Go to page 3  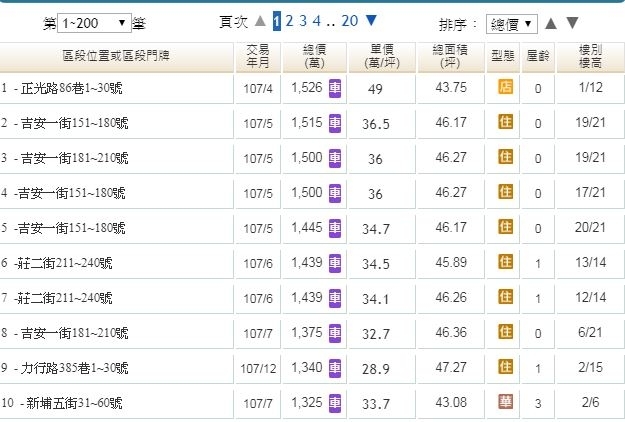coord(303,20)
